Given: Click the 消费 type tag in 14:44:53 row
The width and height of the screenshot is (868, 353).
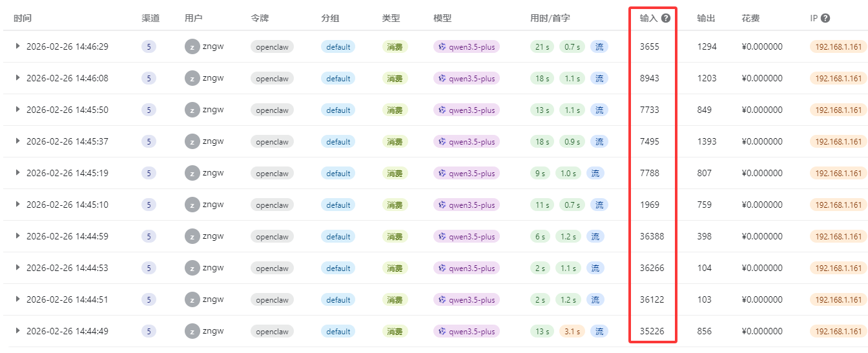Looking at the screenshot, I should pyautogui.click(x=395, y=268).
